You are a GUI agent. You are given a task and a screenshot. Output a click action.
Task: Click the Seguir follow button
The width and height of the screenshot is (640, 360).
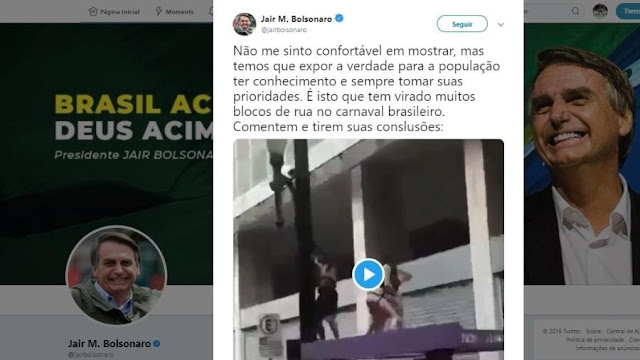462,24
